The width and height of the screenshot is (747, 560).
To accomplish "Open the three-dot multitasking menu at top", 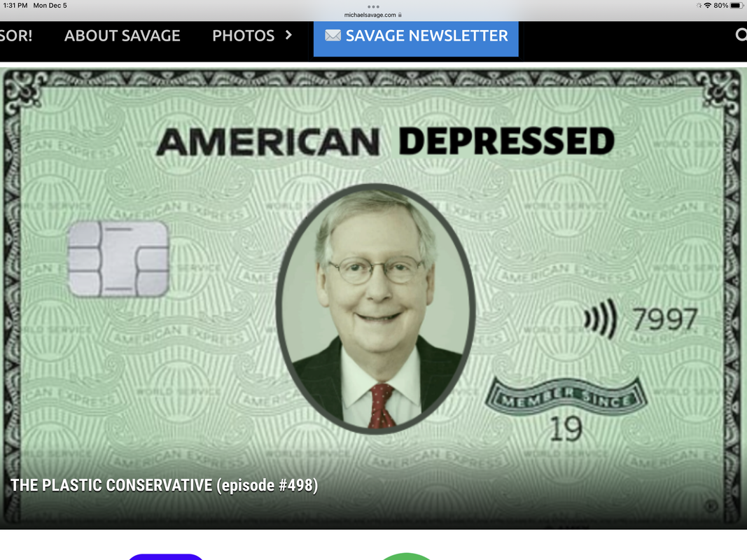I will tap(374, 7).
